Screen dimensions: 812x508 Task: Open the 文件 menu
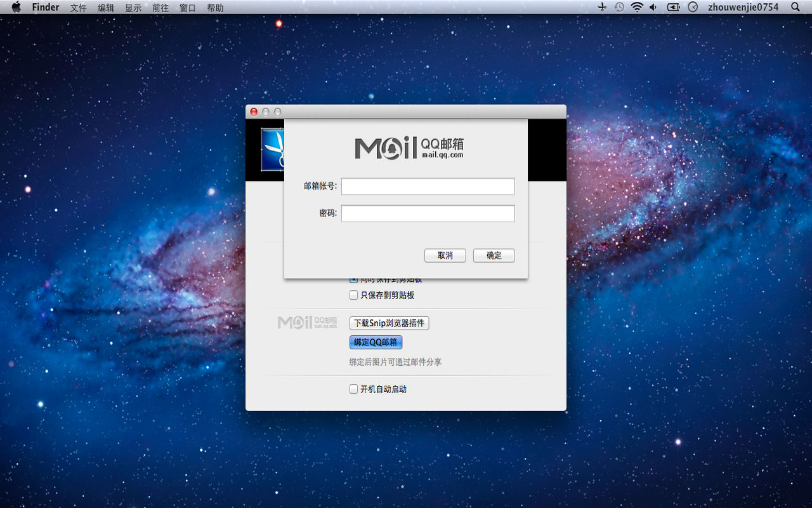[79, 8]
